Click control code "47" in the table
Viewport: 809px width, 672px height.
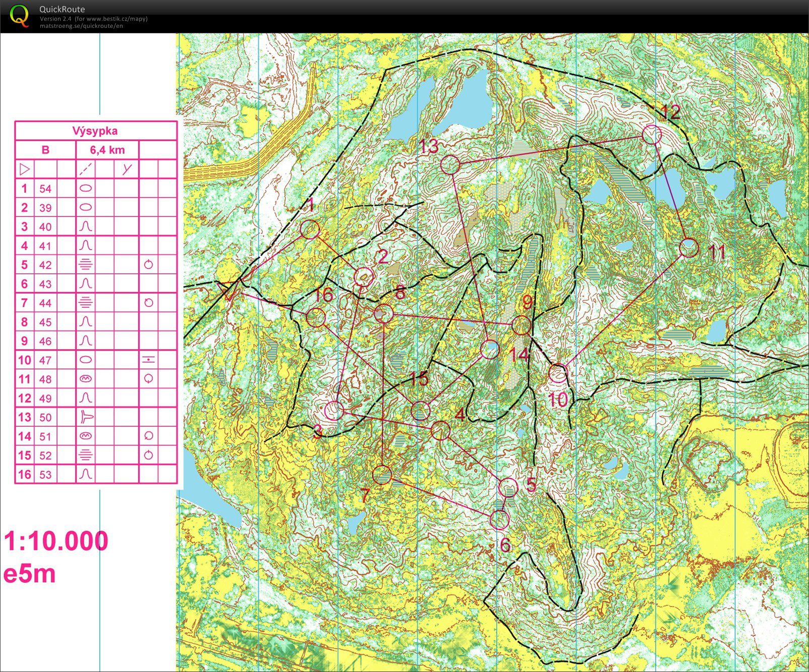45,360
